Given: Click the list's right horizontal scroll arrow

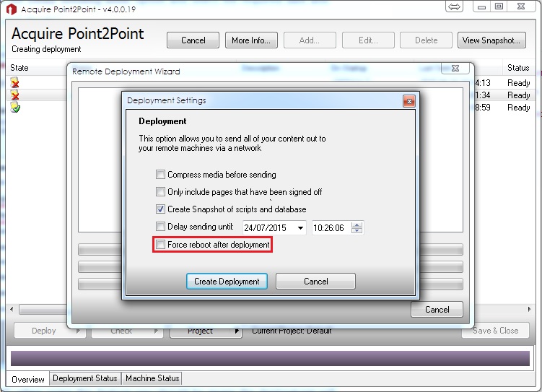Looking at the screenshot, I should click(529, 309).
